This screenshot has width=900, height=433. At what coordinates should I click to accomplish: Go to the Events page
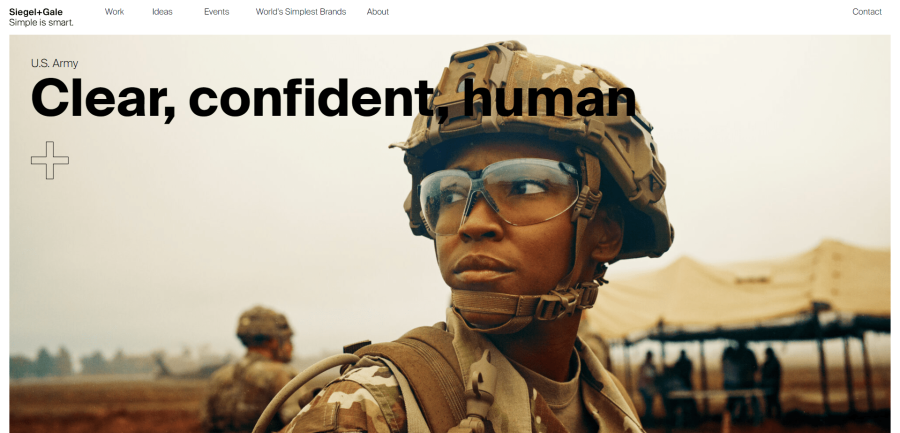tap(216, 11)
